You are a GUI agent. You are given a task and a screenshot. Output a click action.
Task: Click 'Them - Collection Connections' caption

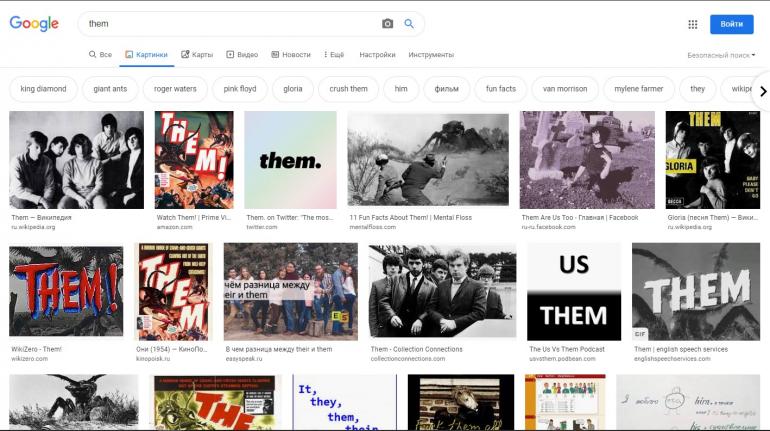pyautogui.click(x=416, y=349)
